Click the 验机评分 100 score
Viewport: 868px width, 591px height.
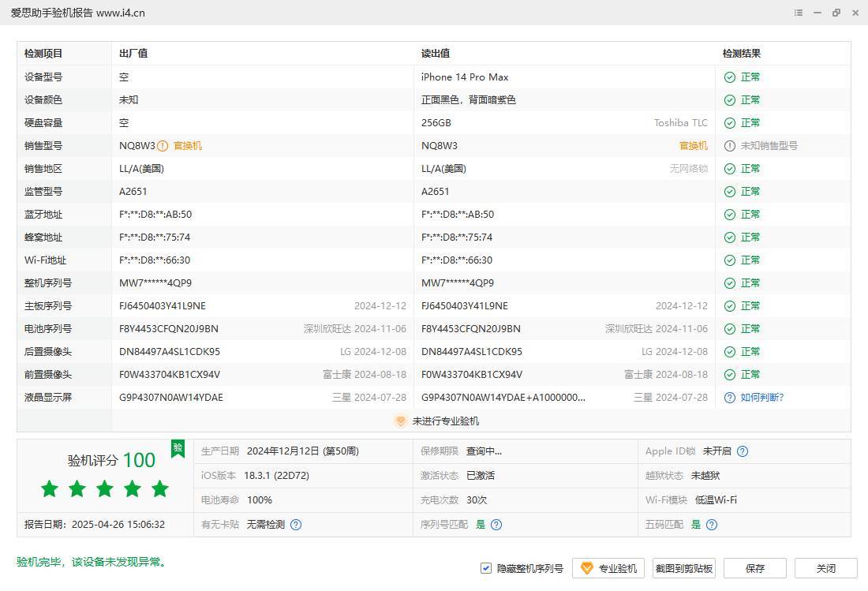point(111,461)
